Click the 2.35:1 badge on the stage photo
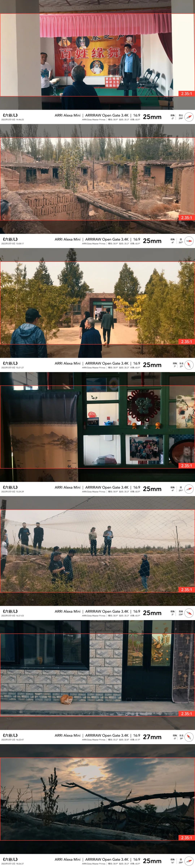The image size is (195, 868). (186, 94)
